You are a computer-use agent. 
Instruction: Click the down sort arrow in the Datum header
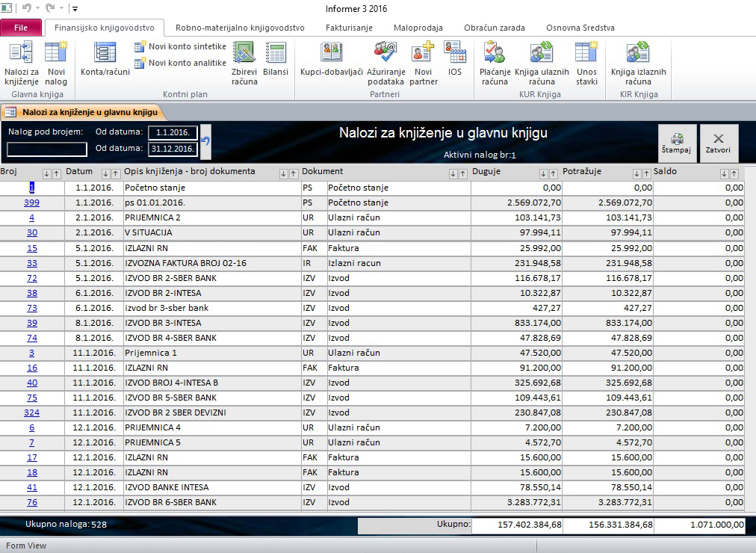coord(105,173)
